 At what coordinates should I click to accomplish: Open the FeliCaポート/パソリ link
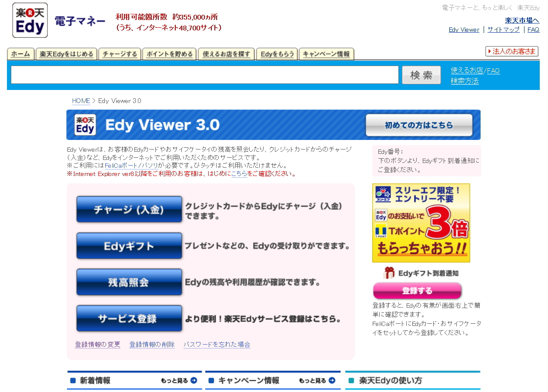(131, 166)
